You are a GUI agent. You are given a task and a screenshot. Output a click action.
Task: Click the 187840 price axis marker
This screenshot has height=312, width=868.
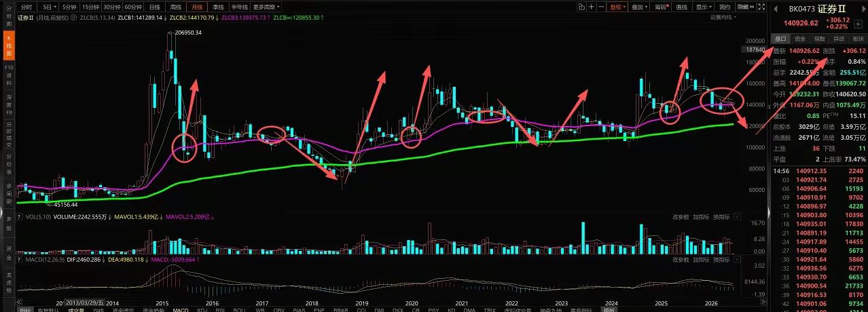click(x=755, y=50)
